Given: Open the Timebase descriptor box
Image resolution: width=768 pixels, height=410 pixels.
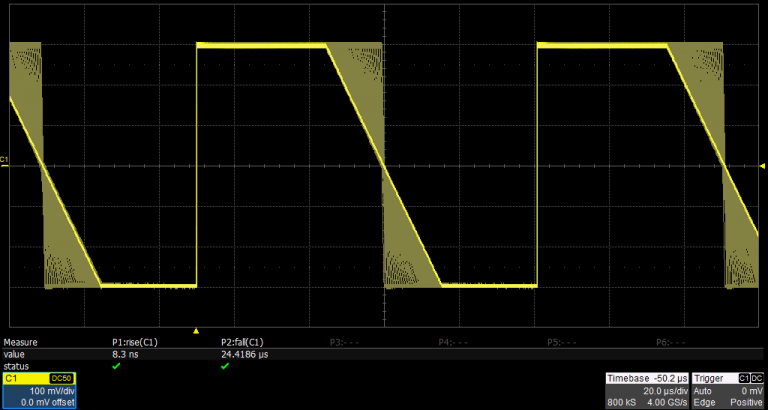Looking at the screenshot, I should click(647, 391).
